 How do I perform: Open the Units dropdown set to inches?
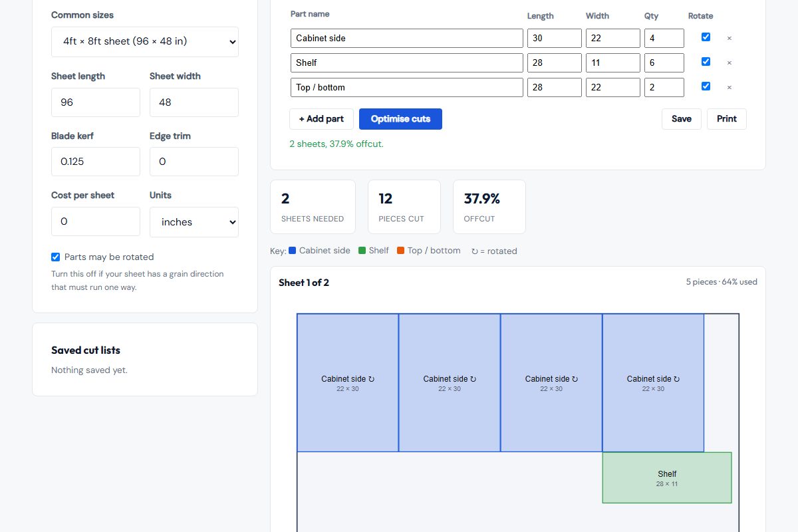point(194,222)
